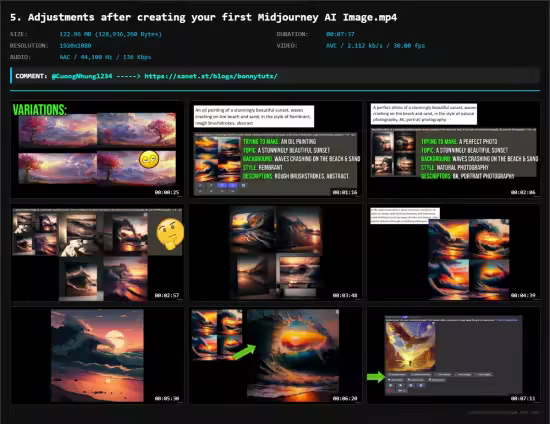Image resolution: width=550 pixels, height=424 pixels.
Task: Select the video thumbnail stamped 00:02:57
Action: click(97, 253)
